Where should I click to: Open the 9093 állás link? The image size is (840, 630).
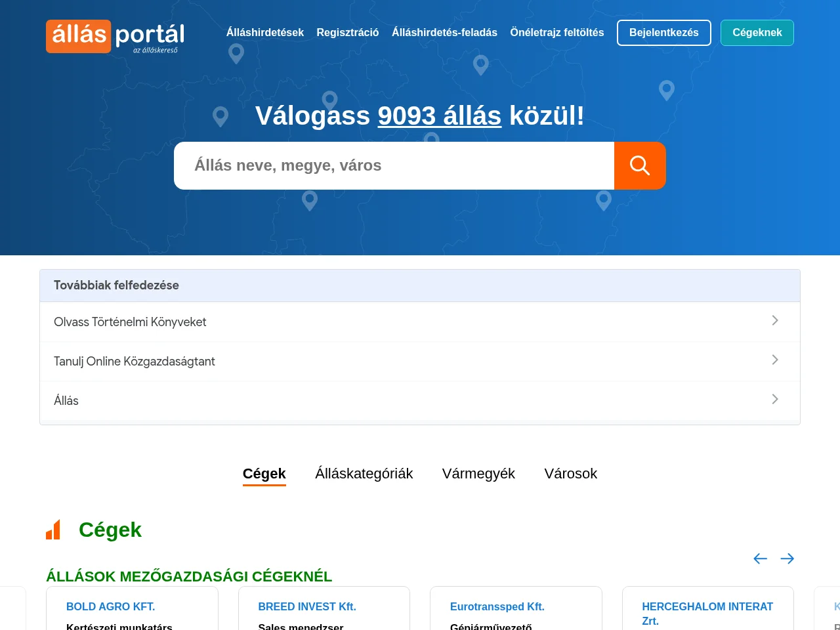click(x=440, y=115)
